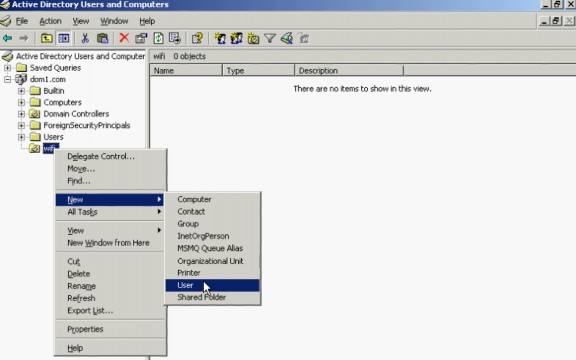Open the All Tasks submenu
The height and width of the screenshot is (360, 576).
click(109, 212)
